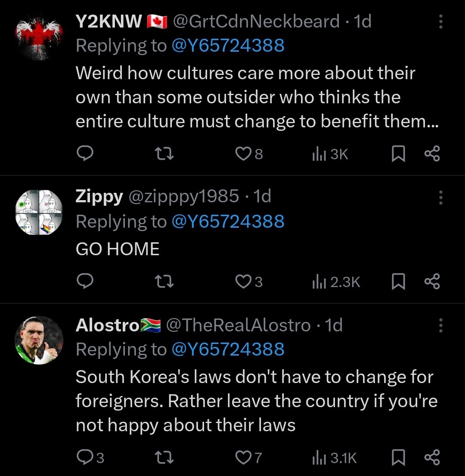Retweet Zippy's "GO HOME" reply
The image size is (465, 476).
click(164, 281)
